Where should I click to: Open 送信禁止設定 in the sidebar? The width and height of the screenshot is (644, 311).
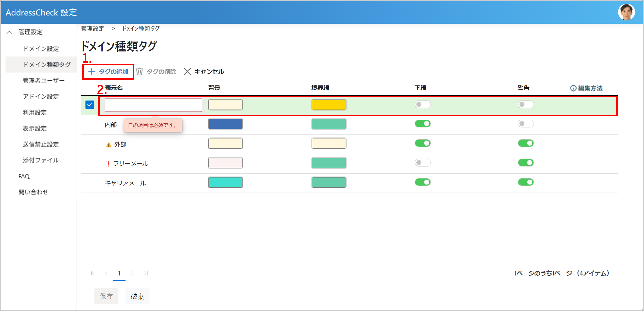(x=41, y=144)
